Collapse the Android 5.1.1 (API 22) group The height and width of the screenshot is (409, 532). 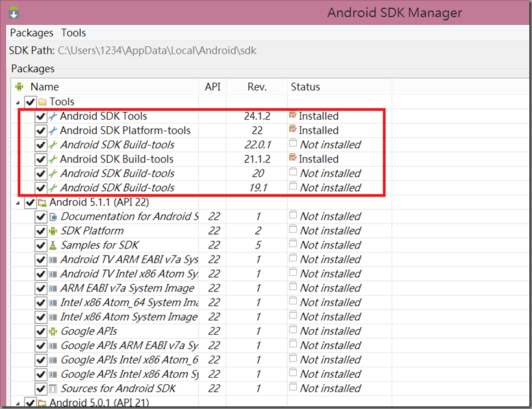coord(18,202)
